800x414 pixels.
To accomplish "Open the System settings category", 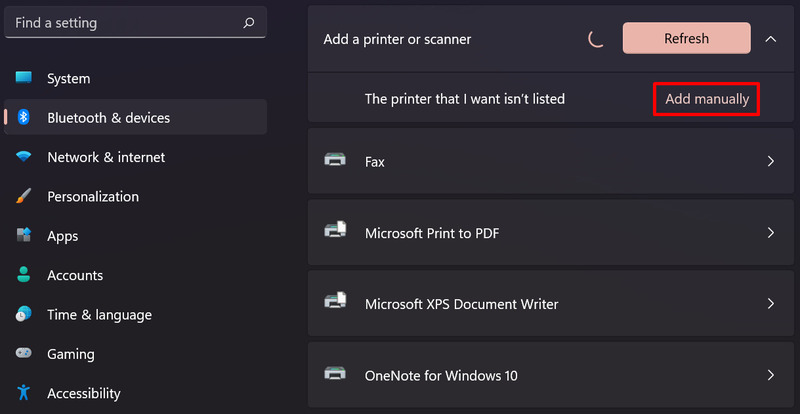I will (135, 79).
